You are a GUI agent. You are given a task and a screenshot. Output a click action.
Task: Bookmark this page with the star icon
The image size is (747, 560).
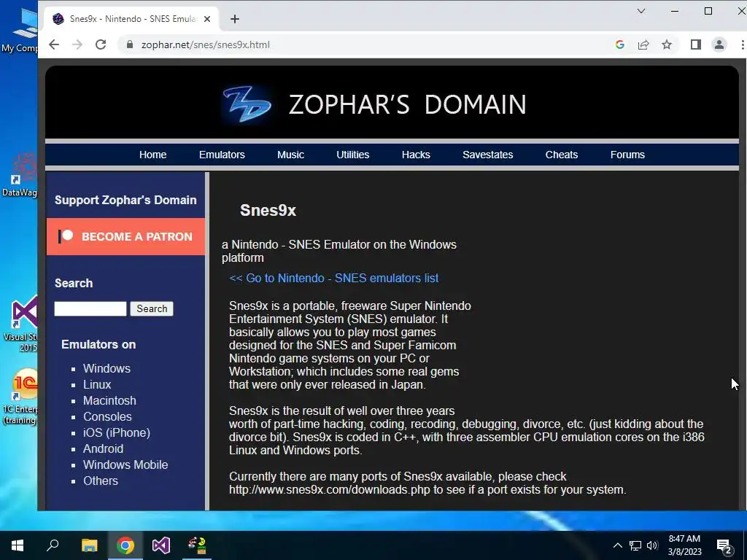click(667, 44)
